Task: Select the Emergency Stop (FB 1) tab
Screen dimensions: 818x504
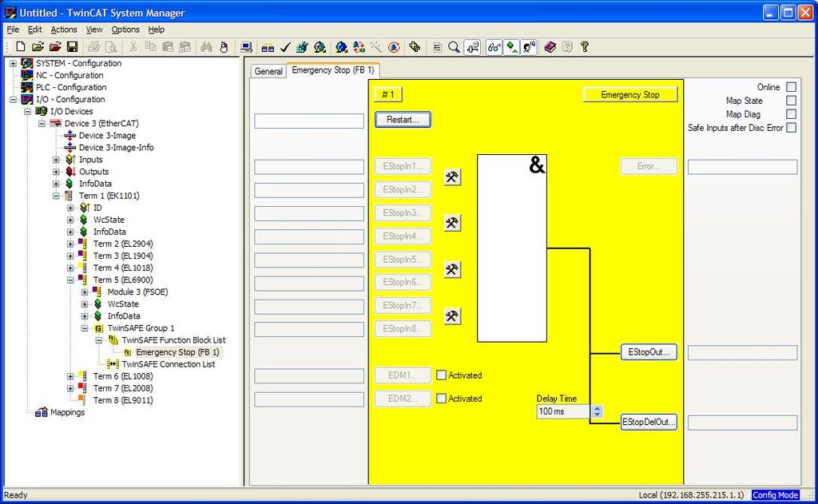Action: point(333,70)
